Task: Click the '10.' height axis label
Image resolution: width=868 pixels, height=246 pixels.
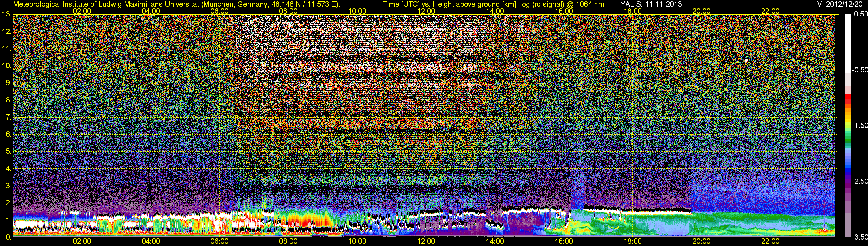Action: [6, 66]
